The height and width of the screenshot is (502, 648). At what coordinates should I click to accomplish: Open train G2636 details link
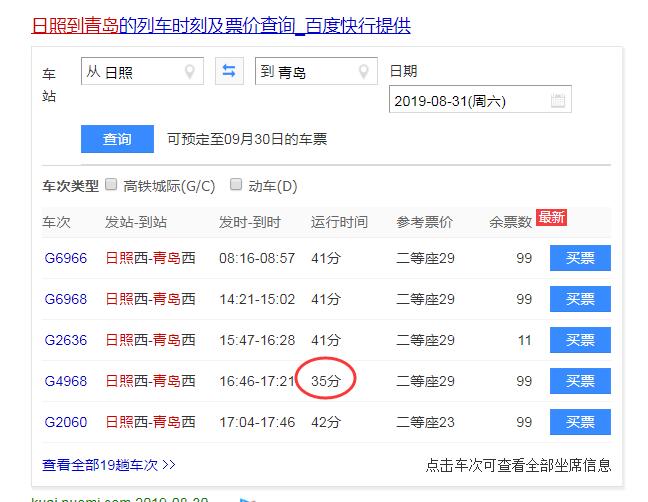[x=66, y=340]
